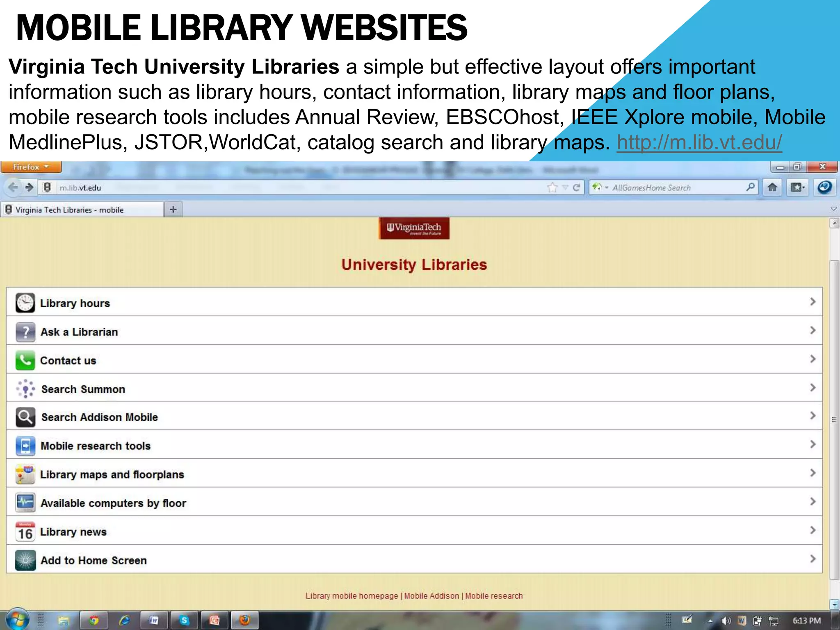
Task: Open Available computers by floor link
Action: 114,503
